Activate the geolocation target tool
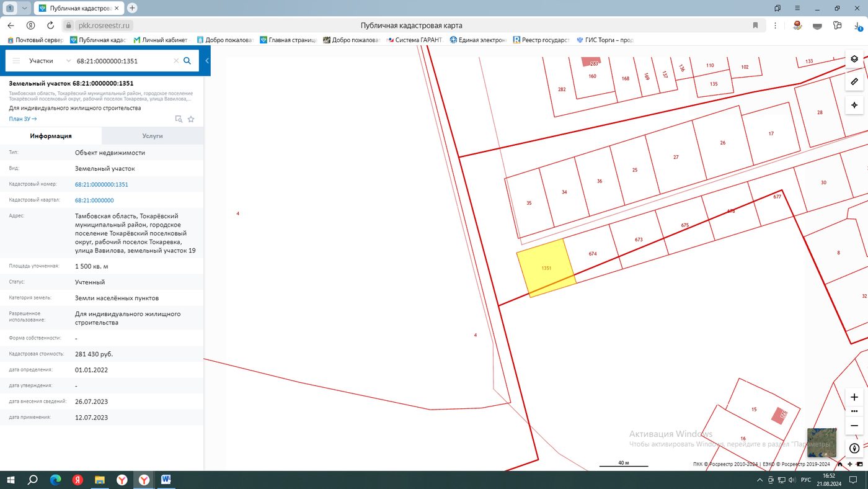Screen dimensions: 868x489 point(854,105)
